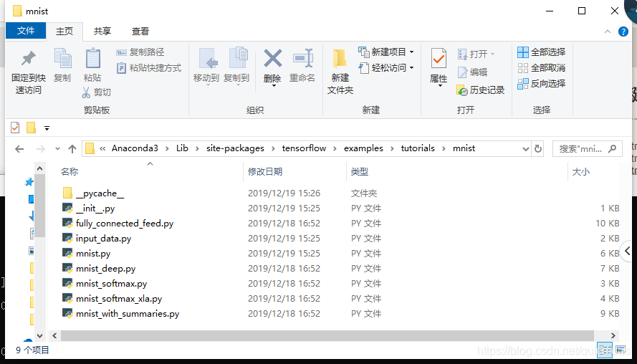Screen dimensions: 637x364
Task: Click the Open (打开) ribbon button
Action: [x=476, y=54]
